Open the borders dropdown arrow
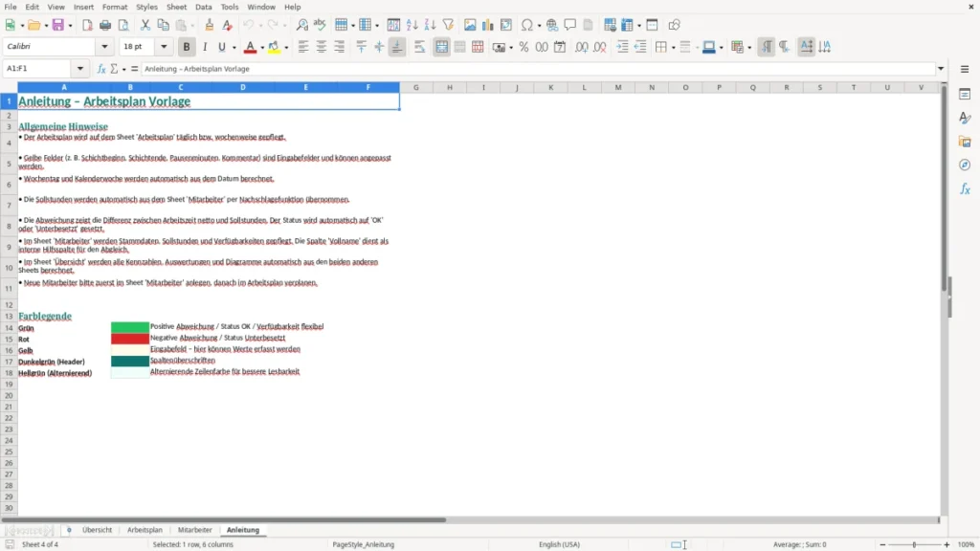 [x=673, y=48]
